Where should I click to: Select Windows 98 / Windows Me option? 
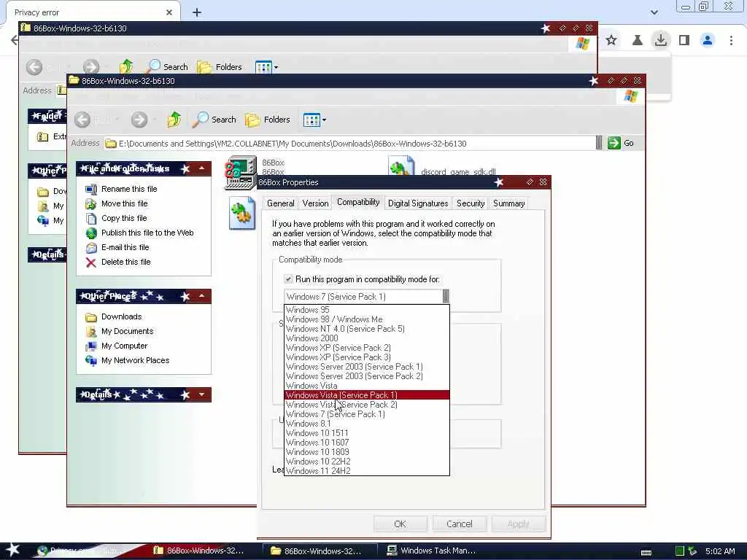pos(366,319)
